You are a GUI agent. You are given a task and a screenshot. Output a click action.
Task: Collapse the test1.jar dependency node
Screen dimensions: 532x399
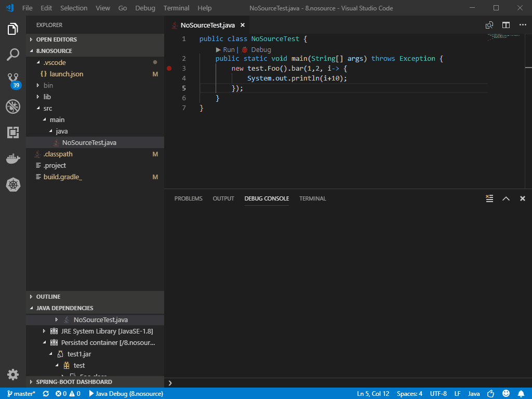(50, 354)
